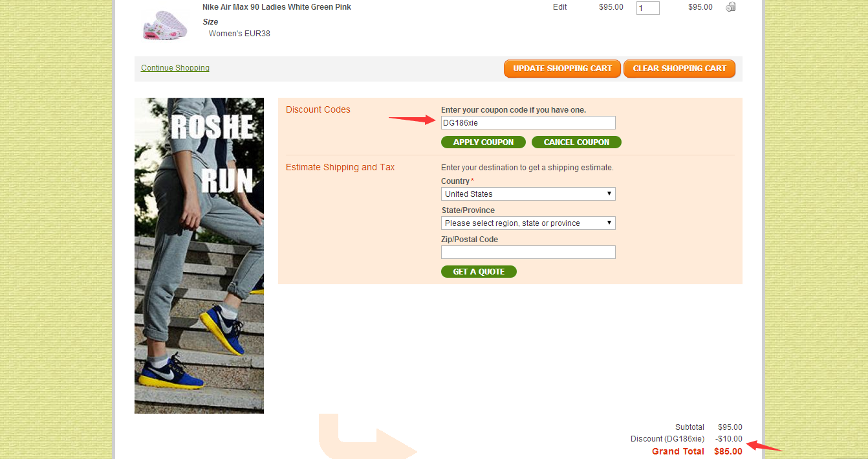The image size is (868, 459).
Task: Focus the coupon code field containing DG186xie
Action: 528,123
